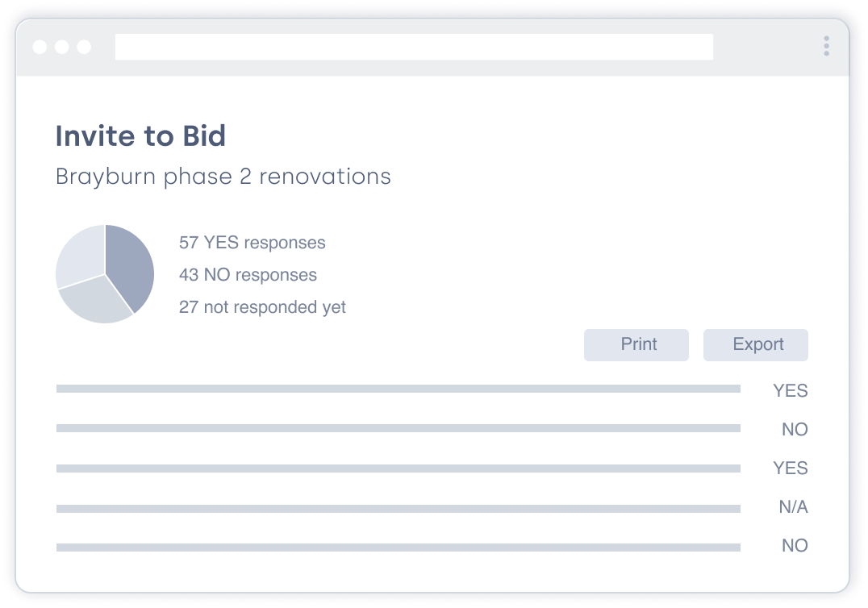Click the "57 YES responses" label

[x=252, y=243]
